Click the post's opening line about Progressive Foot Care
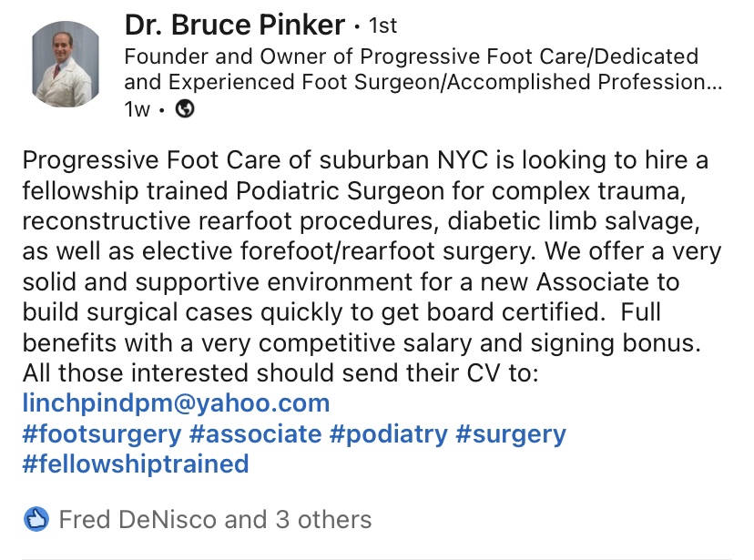 tap(364, 159)
